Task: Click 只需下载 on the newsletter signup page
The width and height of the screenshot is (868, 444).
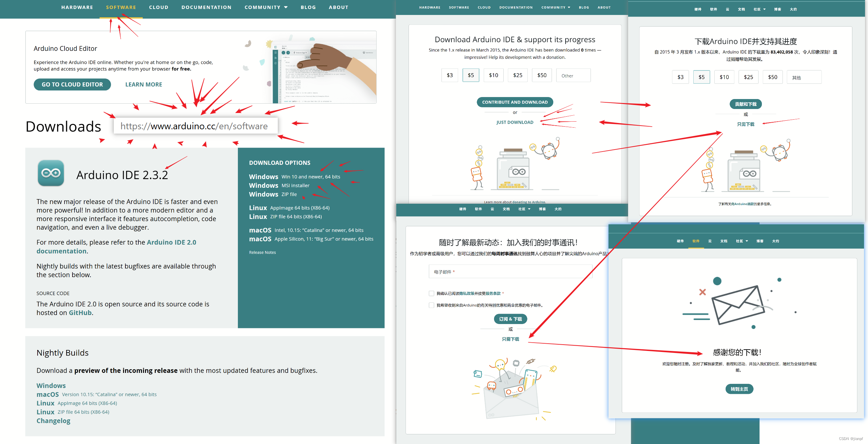Action: tap(510, 339)
